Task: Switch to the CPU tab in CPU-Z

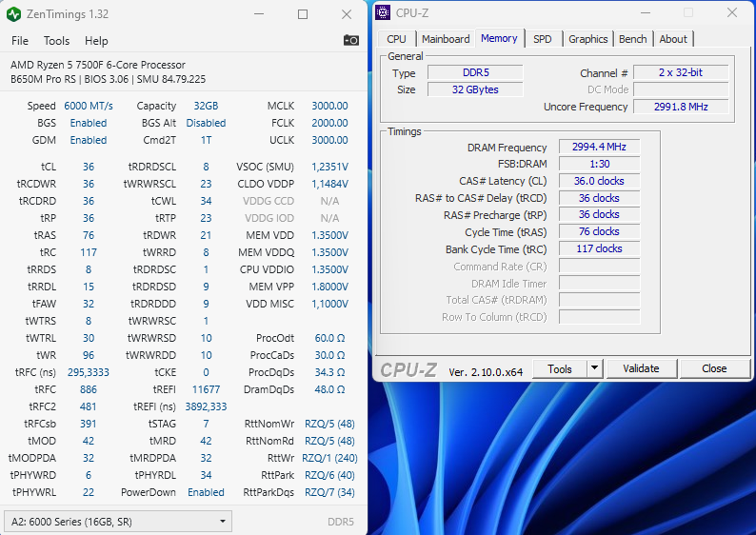Action: click(396, 39)
